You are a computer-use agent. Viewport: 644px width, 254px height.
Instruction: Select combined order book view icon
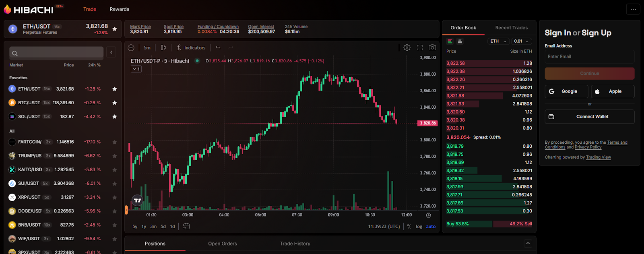pos(450,41)
